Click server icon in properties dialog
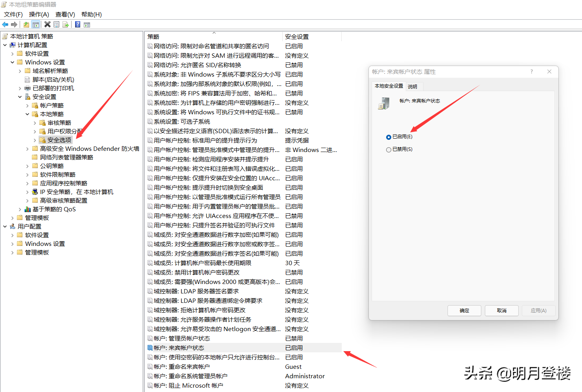 pos(384,103)
